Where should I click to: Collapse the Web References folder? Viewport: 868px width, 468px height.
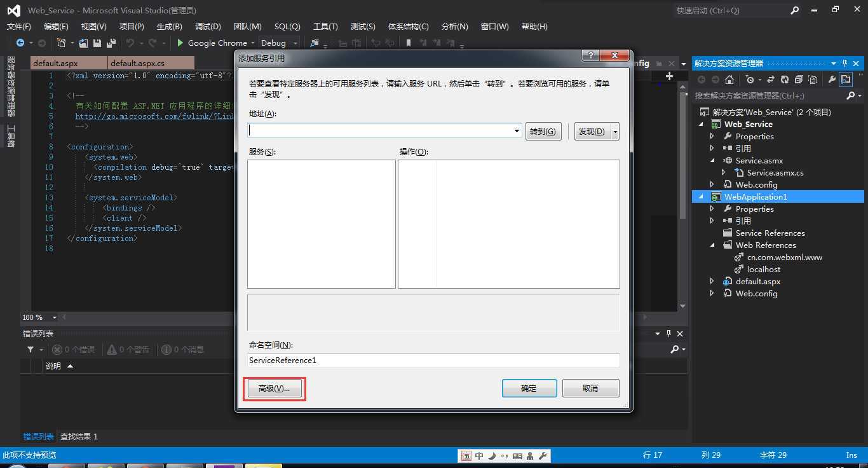click(x=712, y=245)
